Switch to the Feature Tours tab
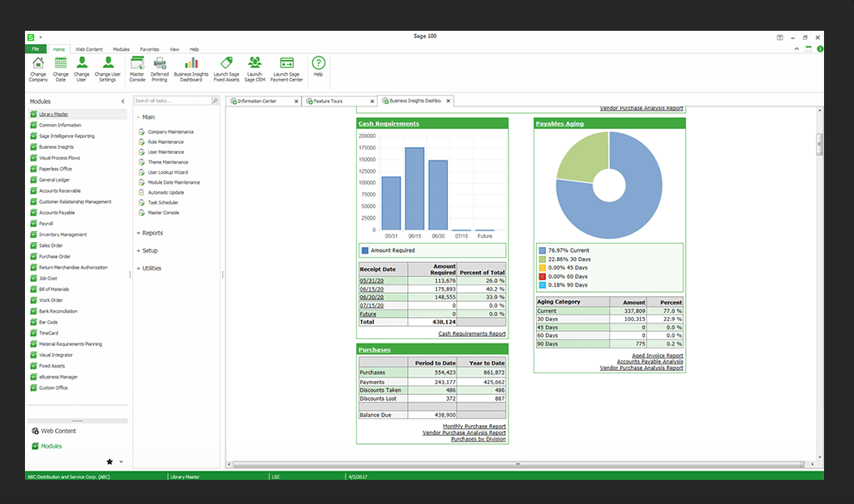Viewport: 854px width, 504px height. coord(328,101)
